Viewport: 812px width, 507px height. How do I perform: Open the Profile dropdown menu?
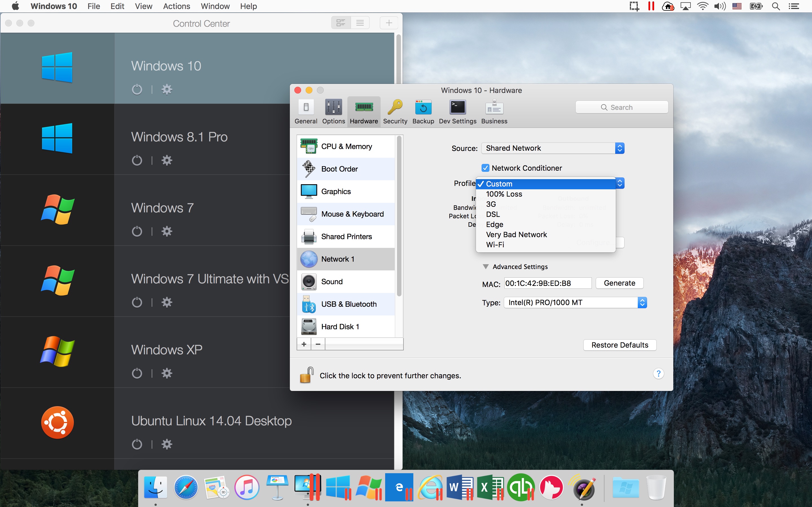click(549, 183)
